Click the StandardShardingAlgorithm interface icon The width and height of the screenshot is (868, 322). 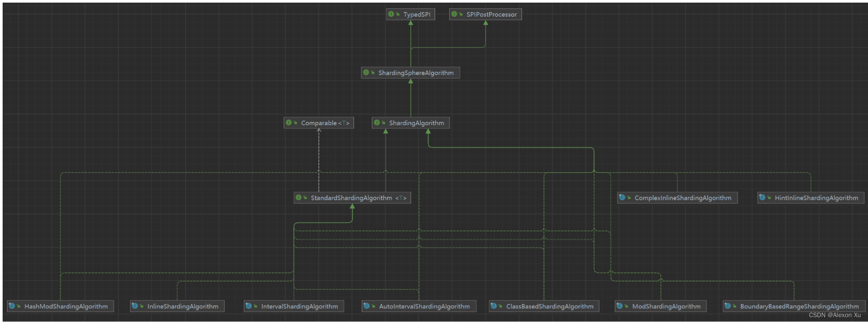298,197
